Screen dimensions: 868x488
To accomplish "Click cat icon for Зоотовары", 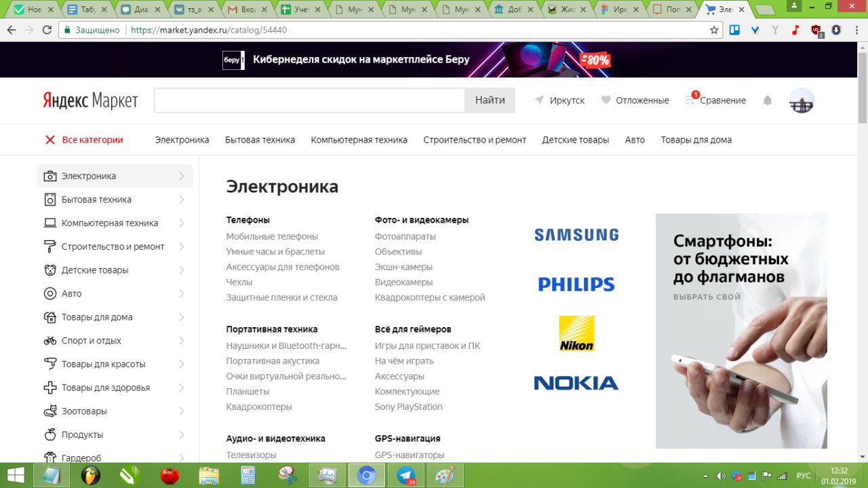I will point(50,411).
